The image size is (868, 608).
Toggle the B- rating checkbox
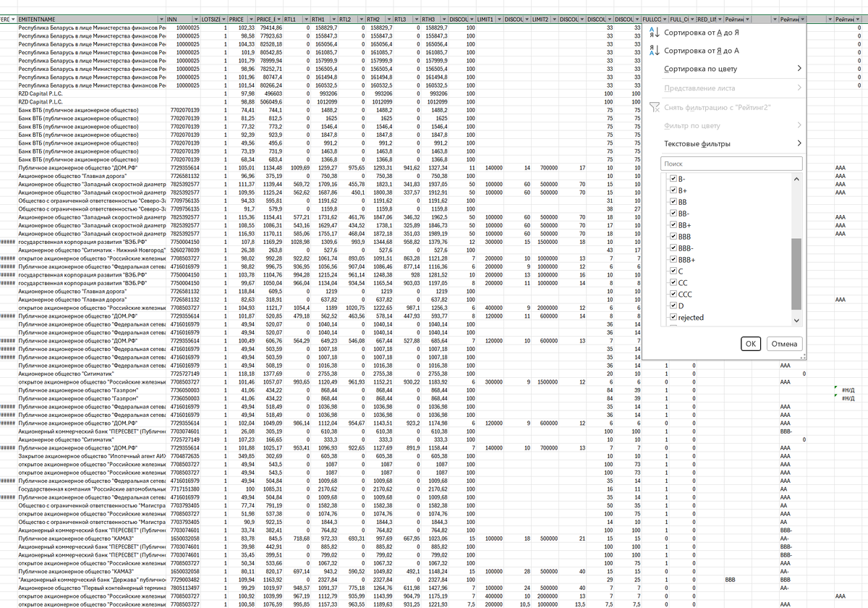click(x=673, y=179)
